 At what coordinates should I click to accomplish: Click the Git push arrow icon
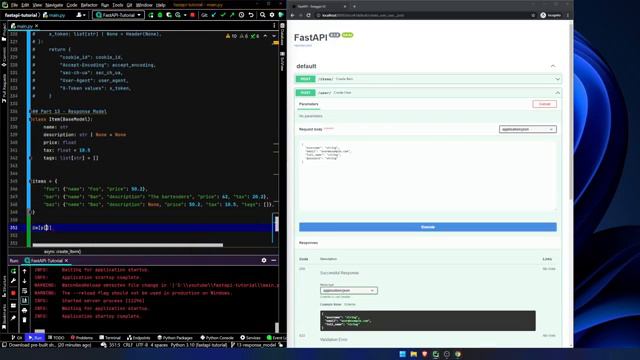[x=232, y=15]
